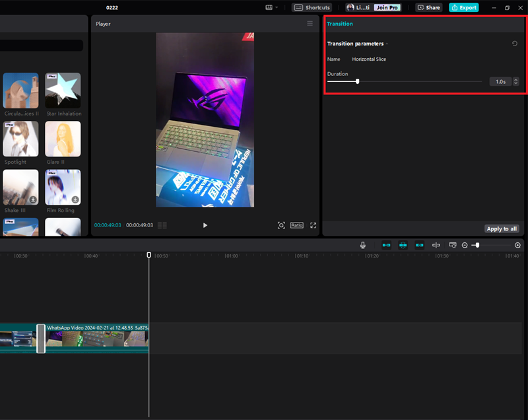Reset transition parameters with the undo icon
This screenshot has width=528, height=420.
tap(515, 44)
